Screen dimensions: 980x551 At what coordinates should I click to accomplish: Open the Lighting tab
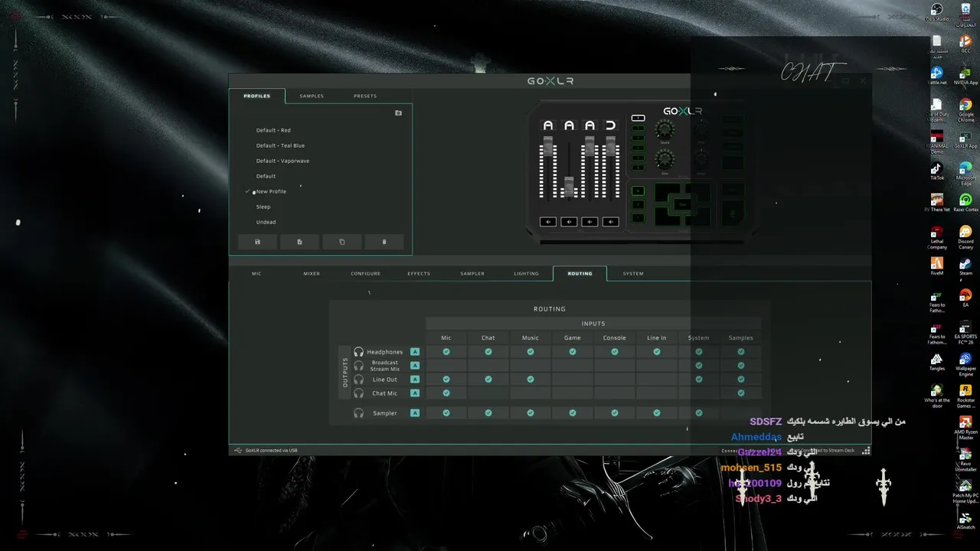point(526,274)
